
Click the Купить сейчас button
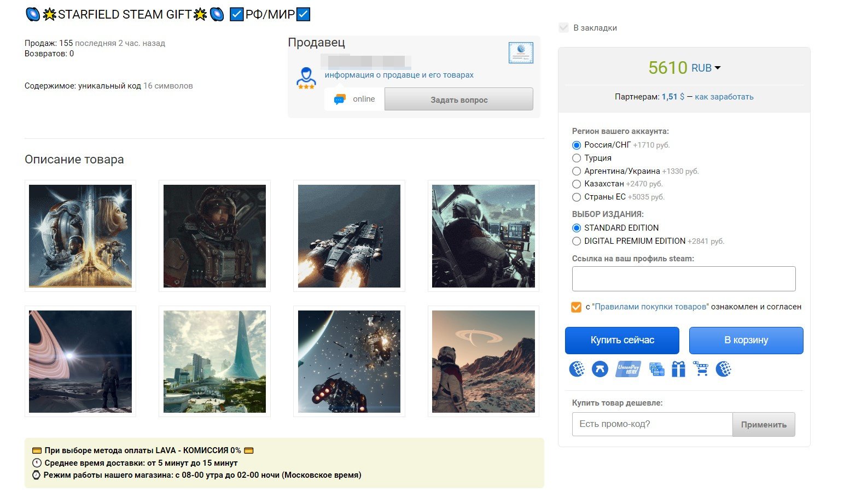coord(622,340)
